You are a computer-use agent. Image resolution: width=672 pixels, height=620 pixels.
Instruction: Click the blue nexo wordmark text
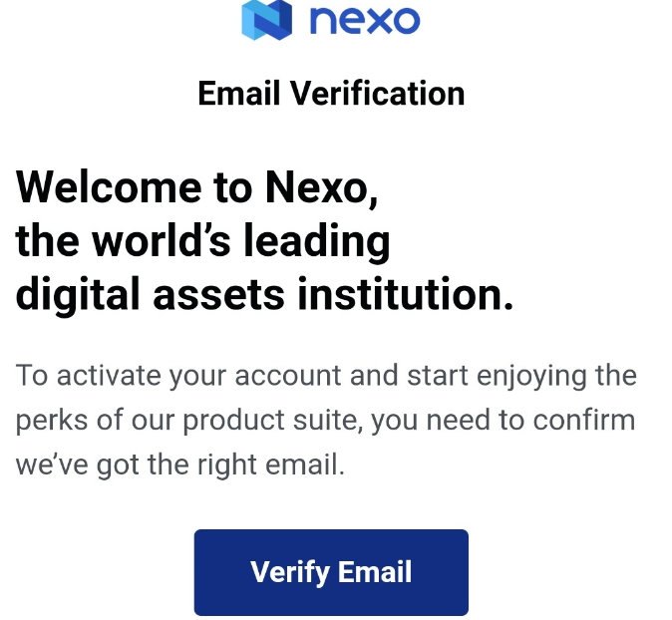[364, 19]
